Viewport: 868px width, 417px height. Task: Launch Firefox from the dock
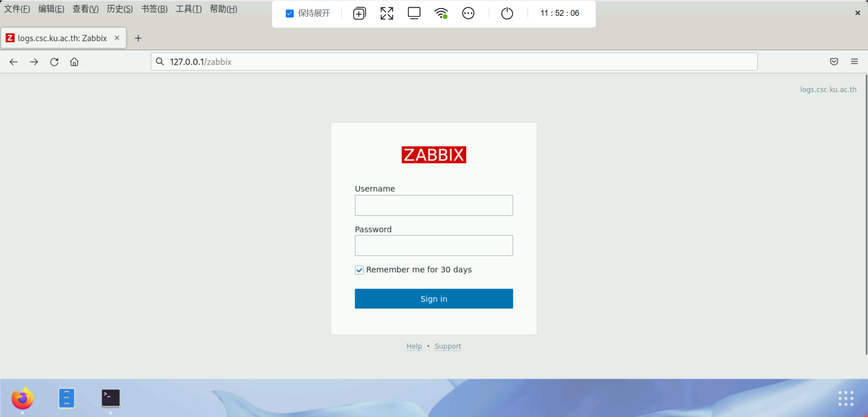22,398
